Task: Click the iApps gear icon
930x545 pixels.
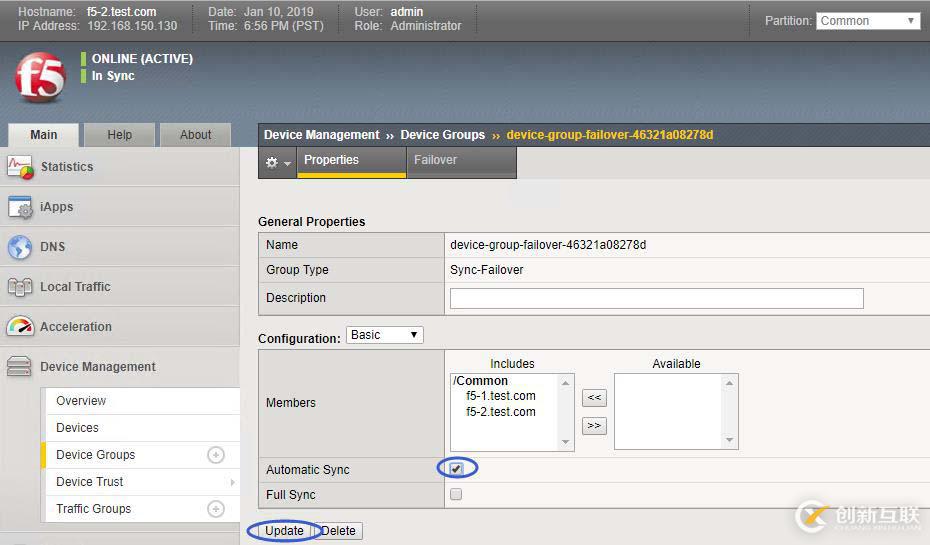Action: 20,207
